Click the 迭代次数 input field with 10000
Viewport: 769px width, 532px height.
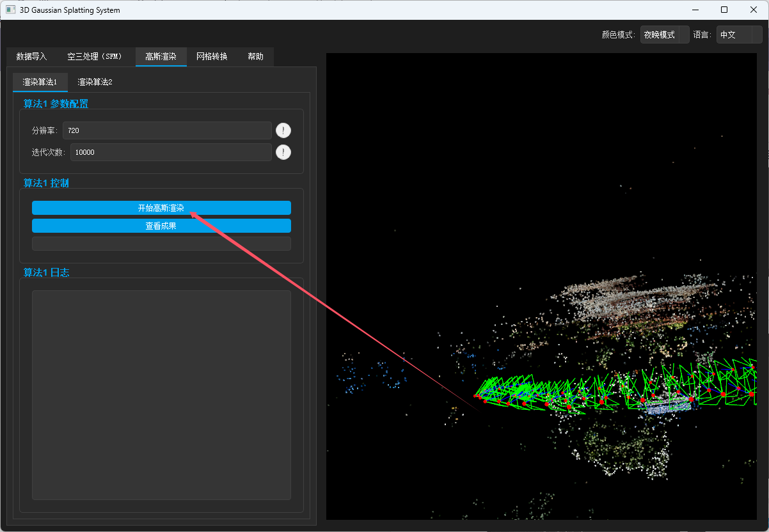pos(171,152)
